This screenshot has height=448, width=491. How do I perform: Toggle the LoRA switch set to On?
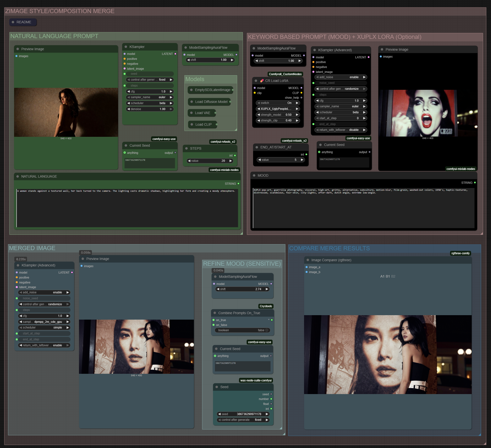click(277, 103)
